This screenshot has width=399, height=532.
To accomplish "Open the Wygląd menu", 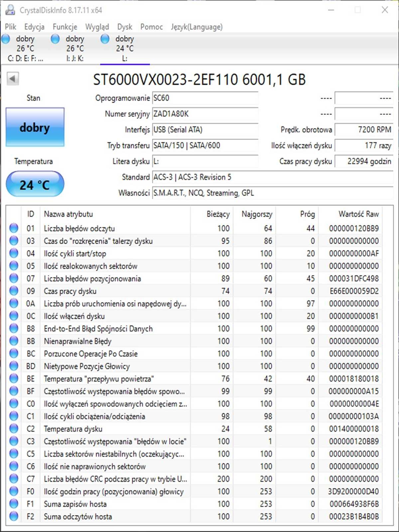I will tap(97, 27).
